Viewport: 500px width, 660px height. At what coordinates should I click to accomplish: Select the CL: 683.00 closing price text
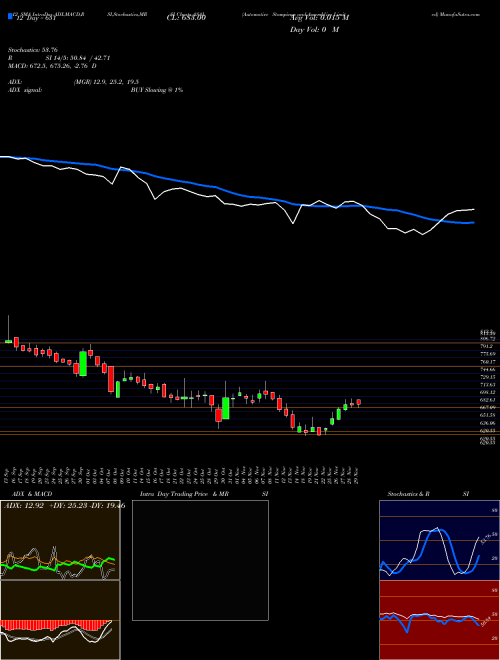(186, 18)
